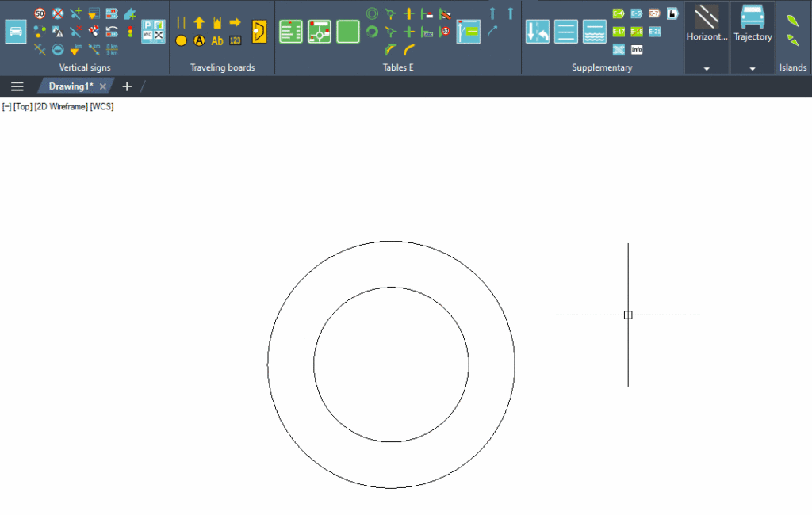This screenshot has width=812, height=515.
Task: Switch to the Drawing1* tab
Action: pos(71,86)
